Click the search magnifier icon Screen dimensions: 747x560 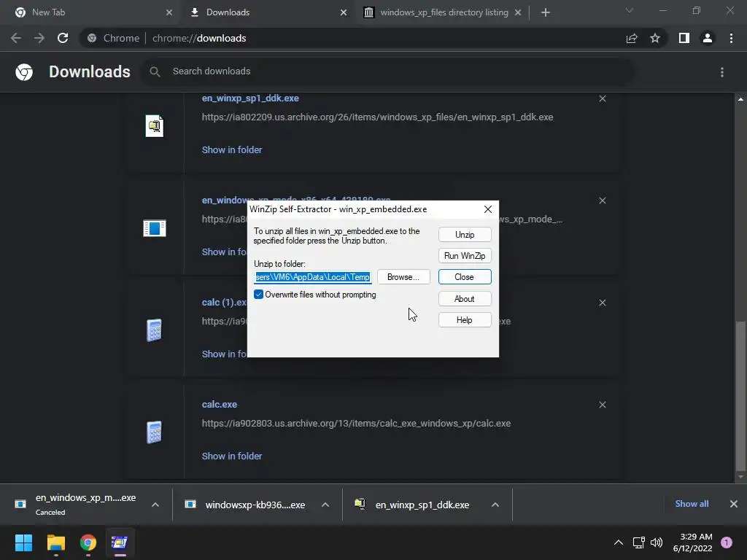coord(155,72)
